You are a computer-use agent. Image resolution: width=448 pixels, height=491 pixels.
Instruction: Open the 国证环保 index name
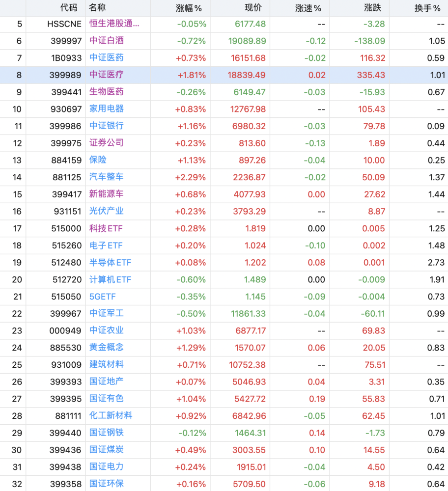coord(107,484)
